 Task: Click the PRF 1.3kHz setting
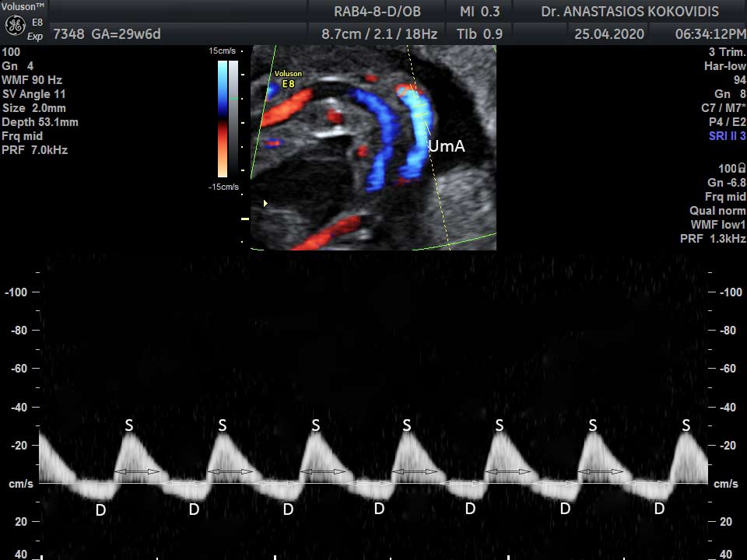(713, 239)
